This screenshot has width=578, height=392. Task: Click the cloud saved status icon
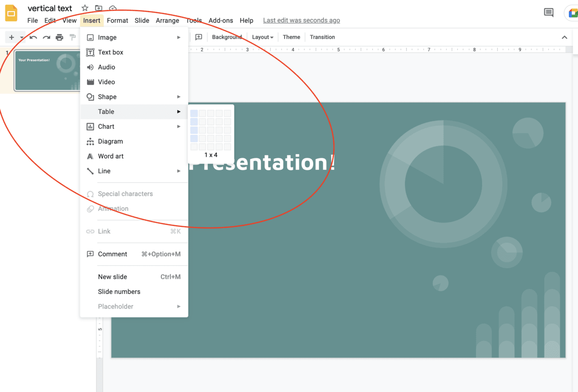coord(113,8)
